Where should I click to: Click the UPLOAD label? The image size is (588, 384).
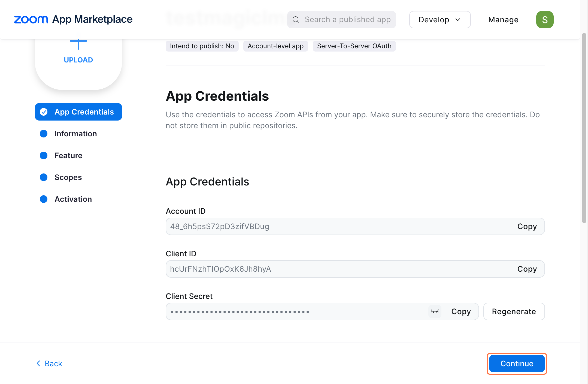click(78, 60)
